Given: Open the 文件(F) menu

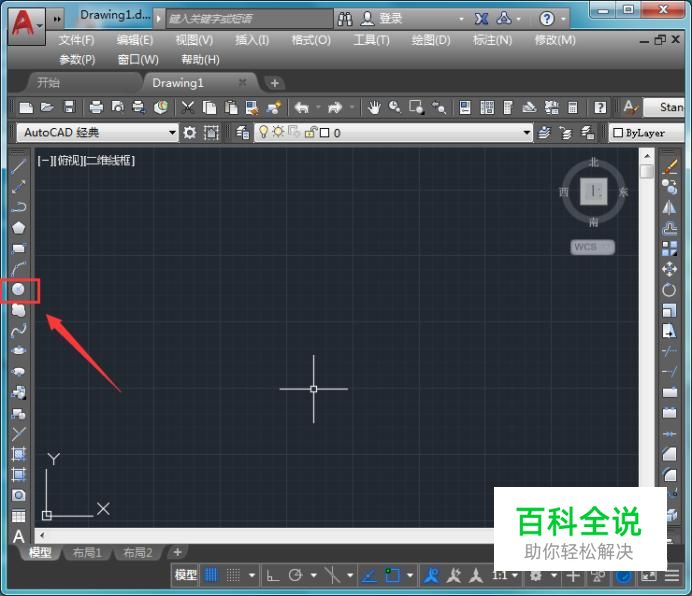Looking at the screenshot, I should pos(77,40).
